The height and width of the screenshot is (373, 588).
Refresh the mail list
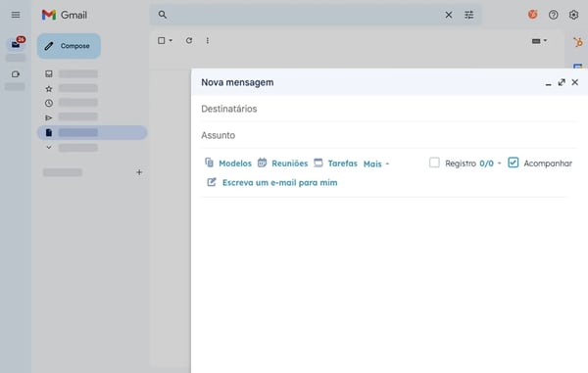click(x=189, y=40)
